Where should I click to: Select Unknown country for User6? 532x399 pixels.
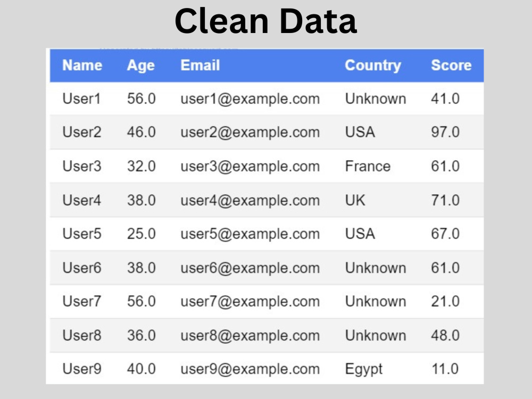(x=376, y=268)
